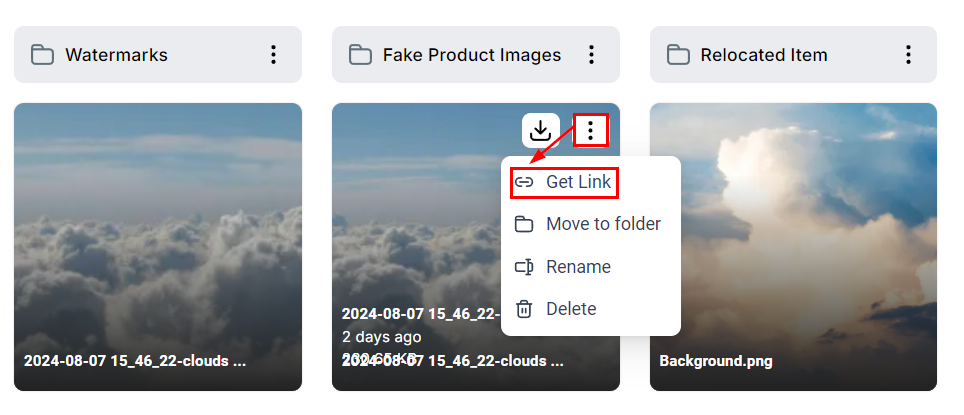
Task: Click the trash icon beside Delete
Action: coord(524,309)
